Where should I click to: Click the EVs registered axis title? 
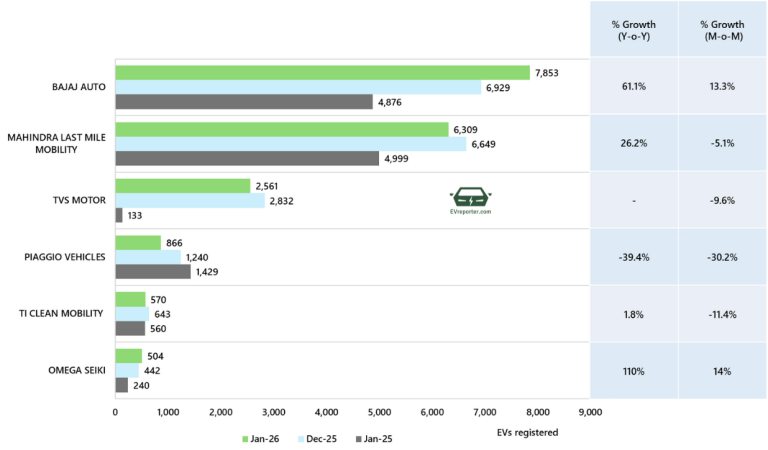[528, 433]
